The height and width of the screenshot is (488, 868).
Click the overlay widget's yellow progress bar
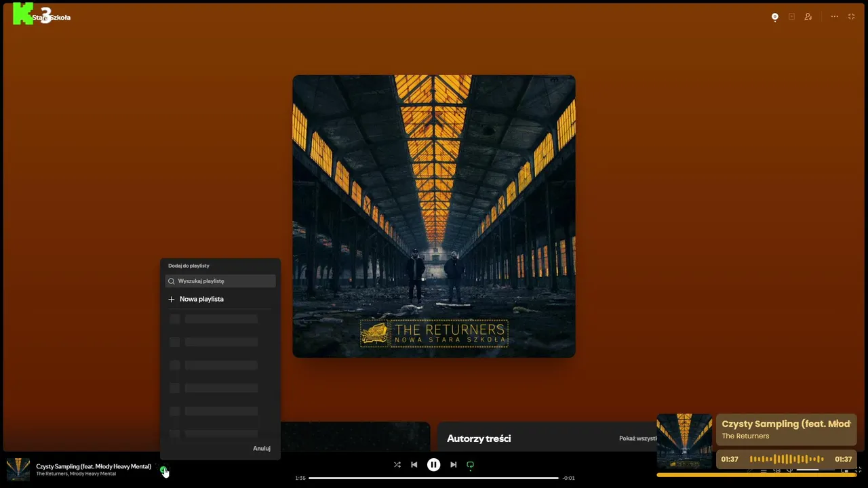tap(756, 475)
